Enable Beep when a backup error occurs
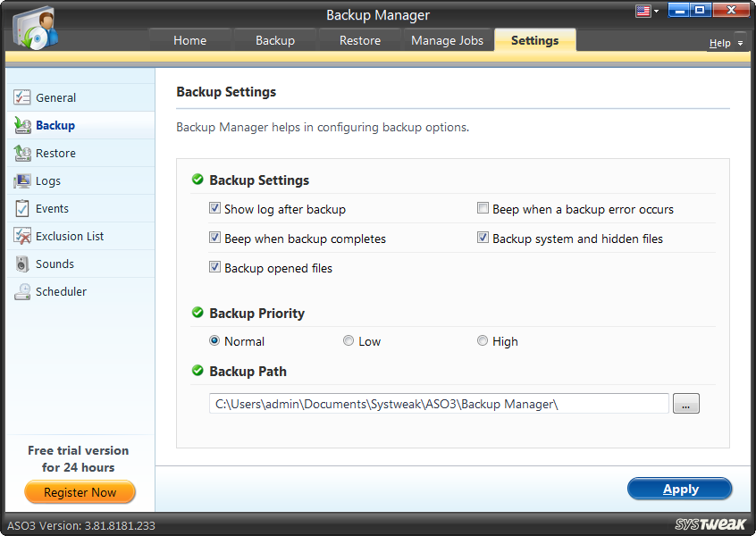 (483, 207)
